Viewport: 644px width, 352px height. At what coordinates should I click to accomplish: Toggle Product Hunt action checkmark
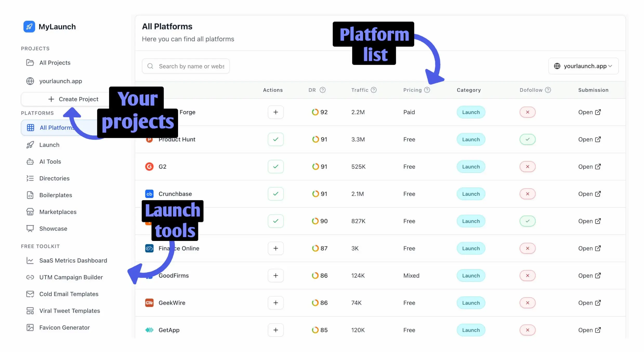point(275,139)
